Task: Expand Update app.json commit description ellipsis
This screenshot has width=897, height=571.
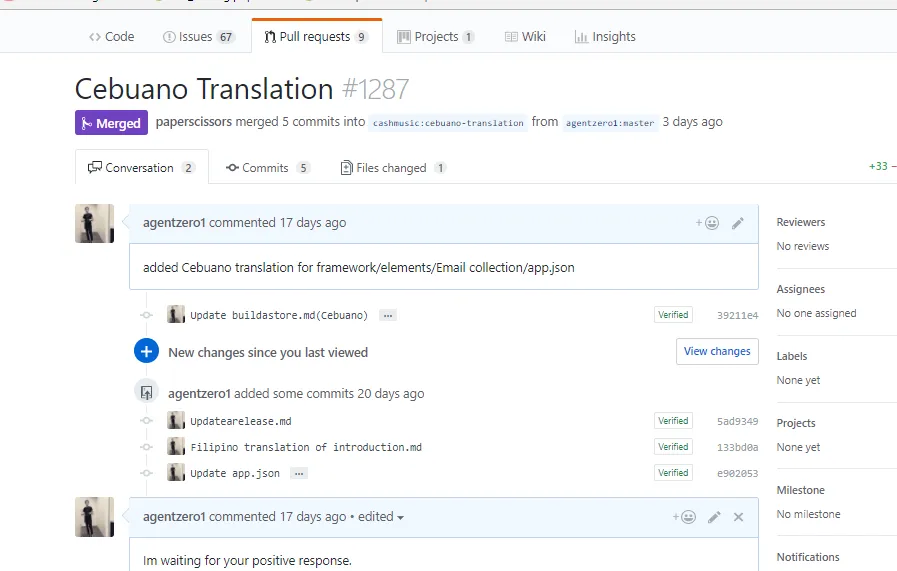Action: [x=299, y=474]
